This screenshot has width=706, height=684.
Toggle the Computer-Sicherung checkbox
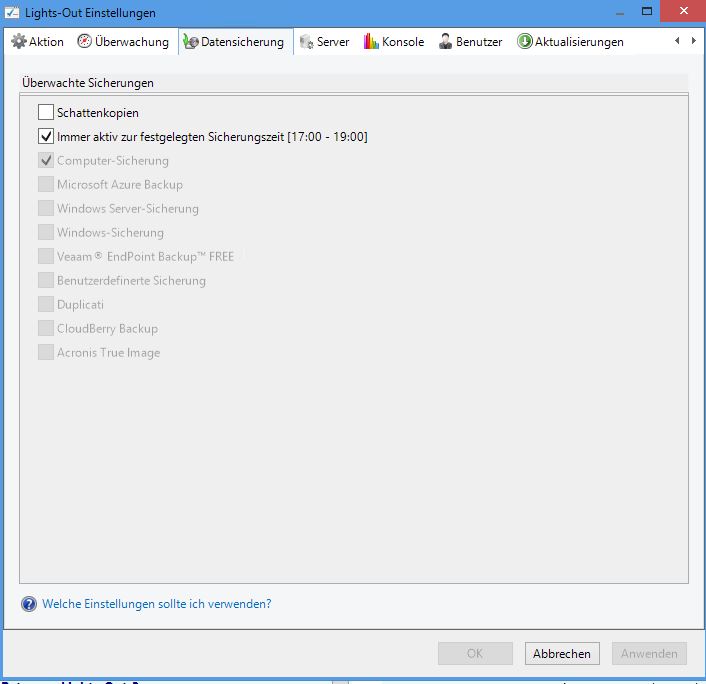[46, 161]
